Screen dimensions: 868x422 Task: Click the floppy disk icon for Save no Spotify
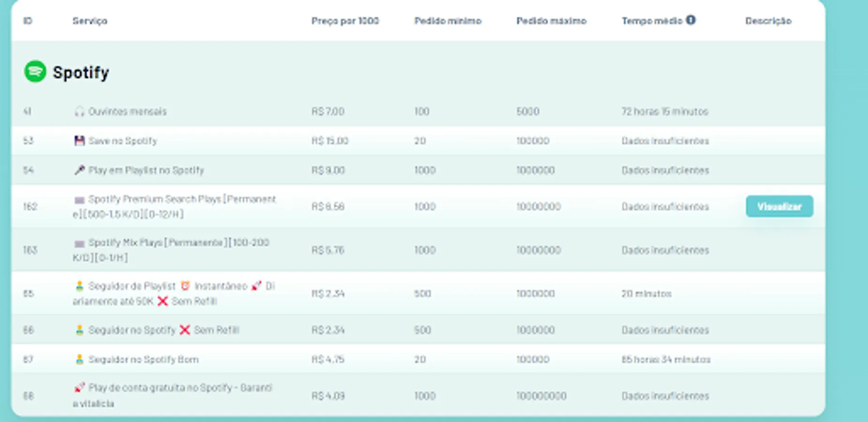pos(79,141)
